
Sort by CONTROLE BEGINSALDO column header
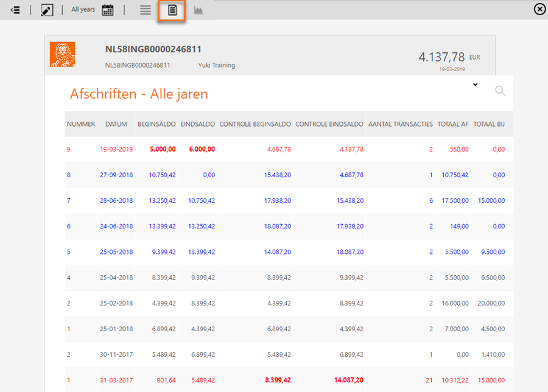point(255,124)
